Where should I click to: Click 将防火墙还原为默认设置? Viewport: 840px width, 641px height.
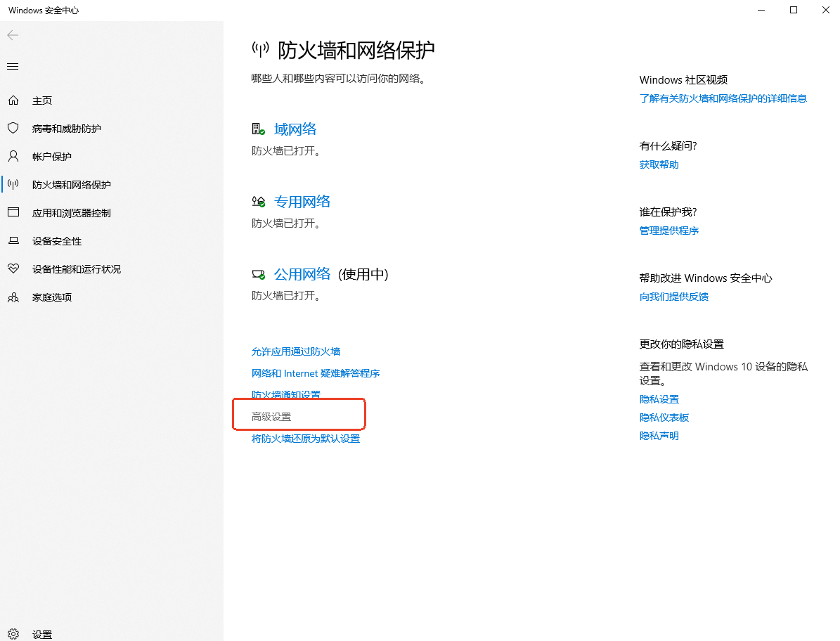305,438
